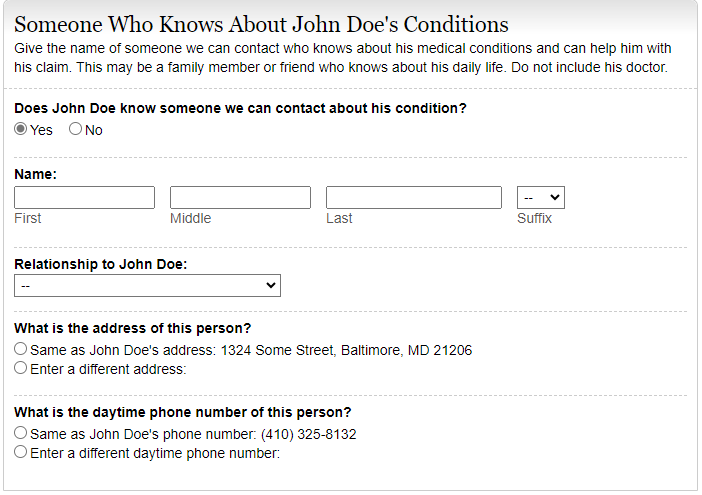This screenshot has height=495, width=702.
Task: Click the "Relationship to John Doe:" label
Action: click(x=100, y=264)
